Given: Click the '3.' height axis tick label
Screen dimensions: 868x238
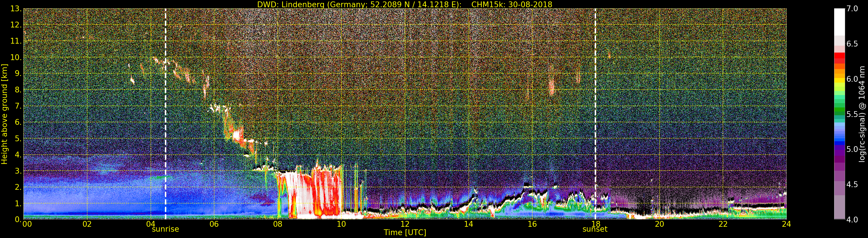Looking at the screenshot, I should 18,171.
